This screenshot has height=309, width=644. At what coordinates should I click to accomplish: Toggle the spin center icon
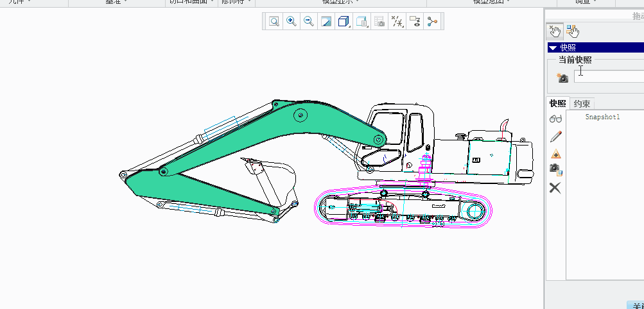432,22
